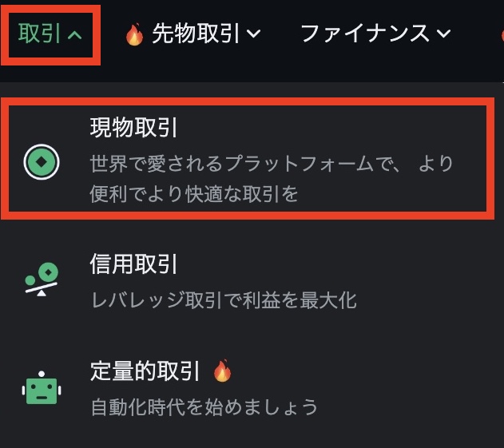The image size is (504, 448).
Task: Expand the 先物取引 dropdown chevron
Action: coord(254,34)
